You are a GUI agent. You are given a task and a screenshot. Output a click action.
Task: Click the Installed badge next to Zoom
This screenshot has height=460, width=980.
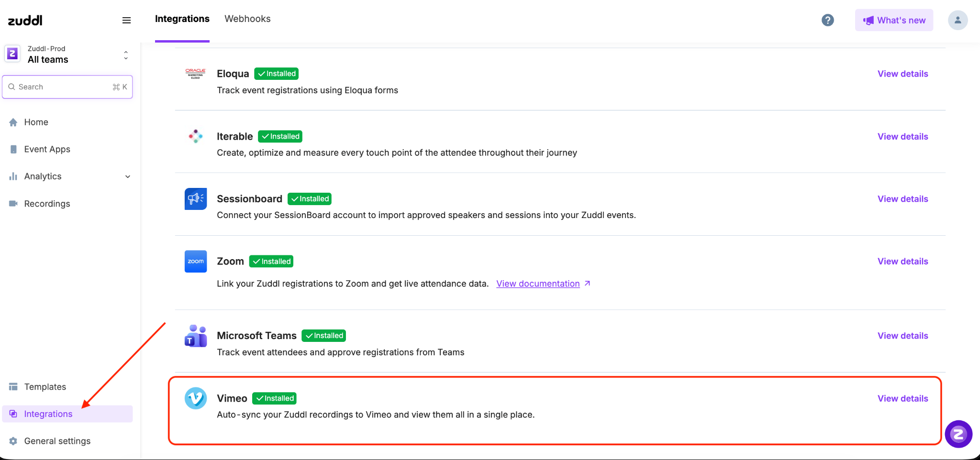[x=271, y=262]
